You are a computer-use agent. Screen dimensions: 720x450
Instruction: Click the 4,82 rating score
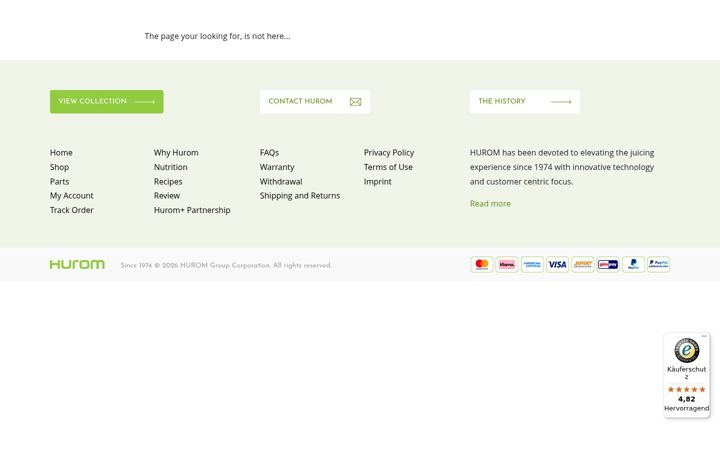[x=686, y=399]
